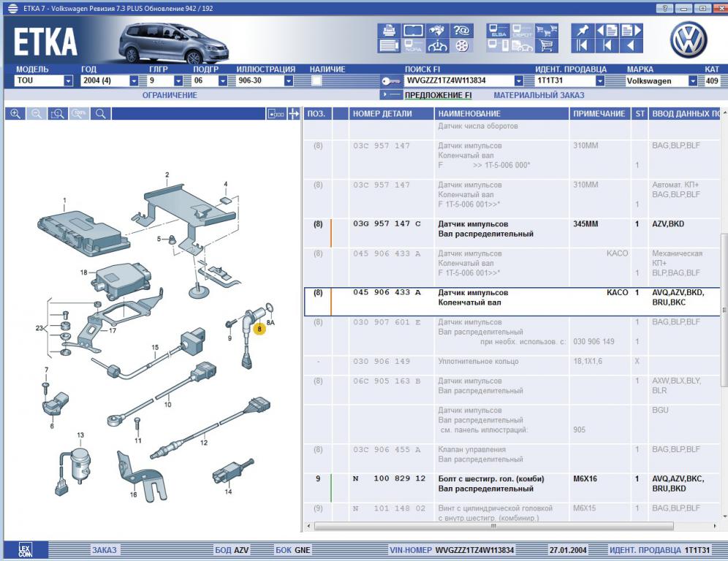Open the binoculars search tool
This screenshot has height=561, width=728.
pyautogui.click(x=437, y=31)
